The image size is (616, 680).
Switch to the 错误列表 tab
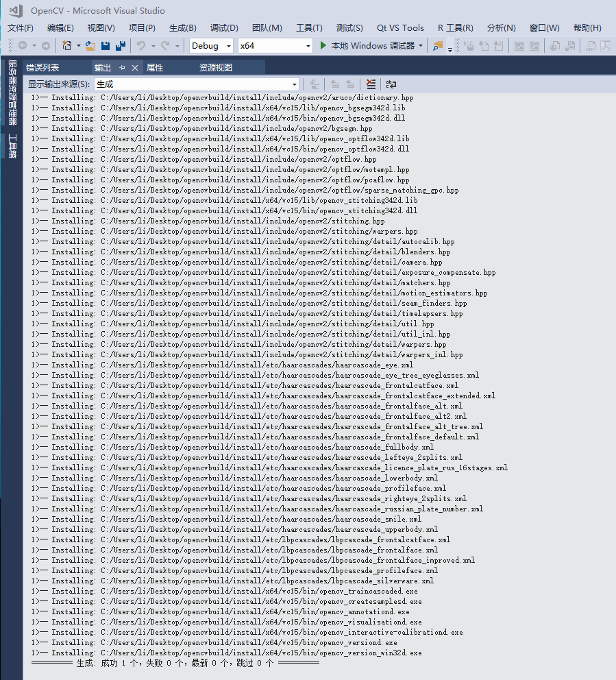(x=42, y=68)
